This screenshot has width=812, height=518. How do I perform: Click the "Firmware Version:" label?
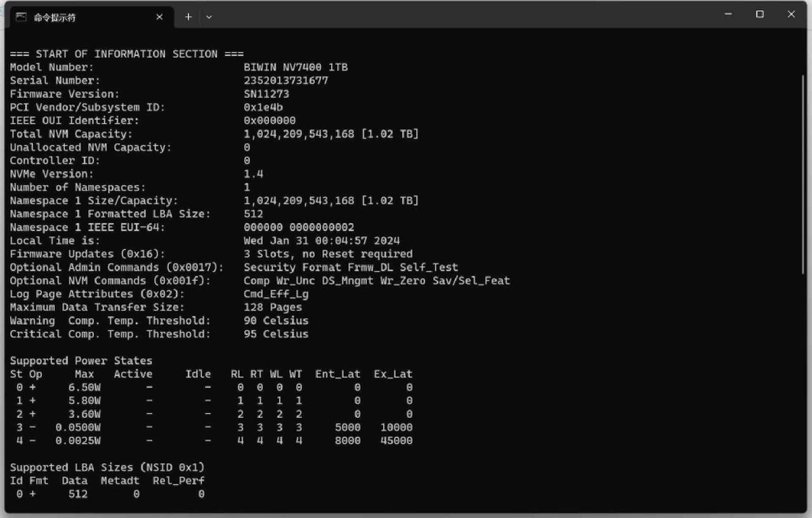tap(65, 94)
